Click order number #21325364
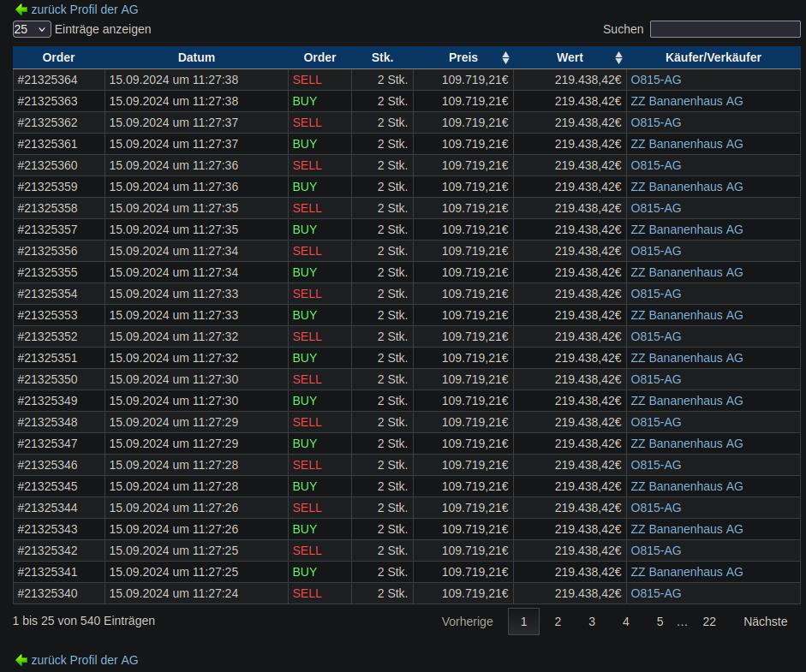Viewport: 806px width, 672px height. click(47, 80)
